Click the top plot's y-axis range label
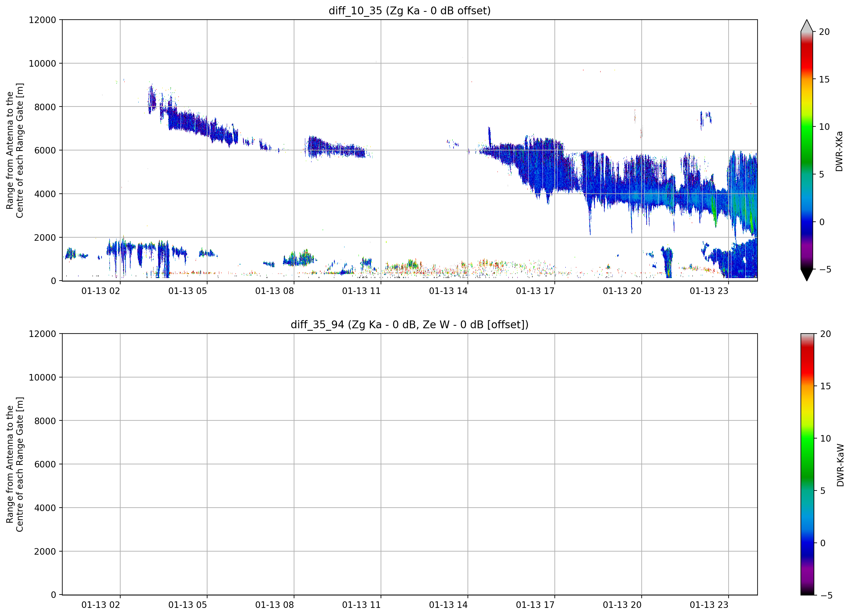851x616 pixels. tap(15, 150)
